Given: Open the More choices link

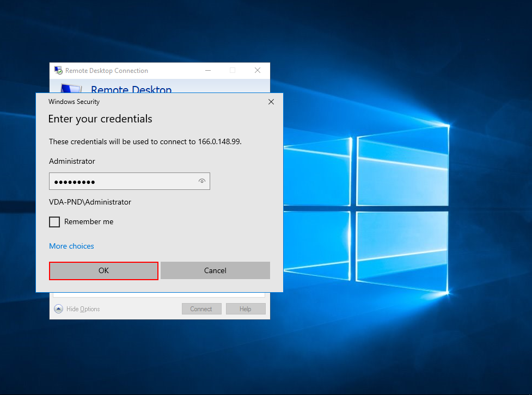Looking at the screenshot, I should tap(71, 246).
